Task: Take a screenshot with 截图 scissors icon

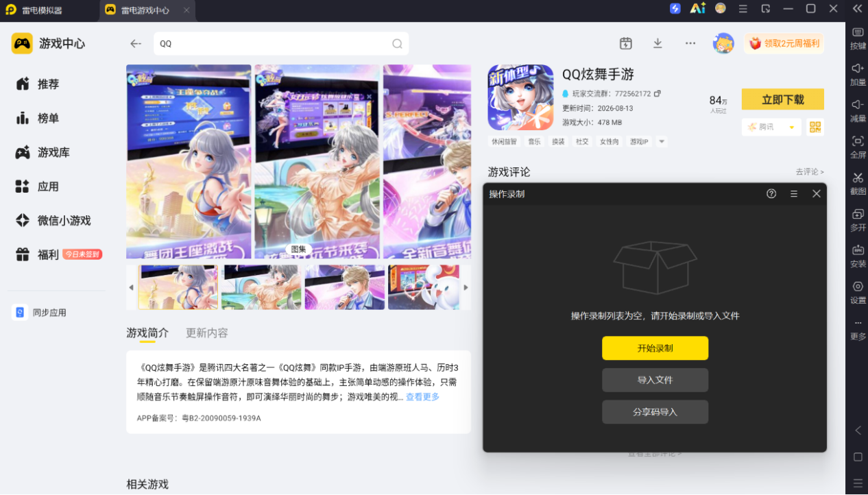Action: coord(858,182)
